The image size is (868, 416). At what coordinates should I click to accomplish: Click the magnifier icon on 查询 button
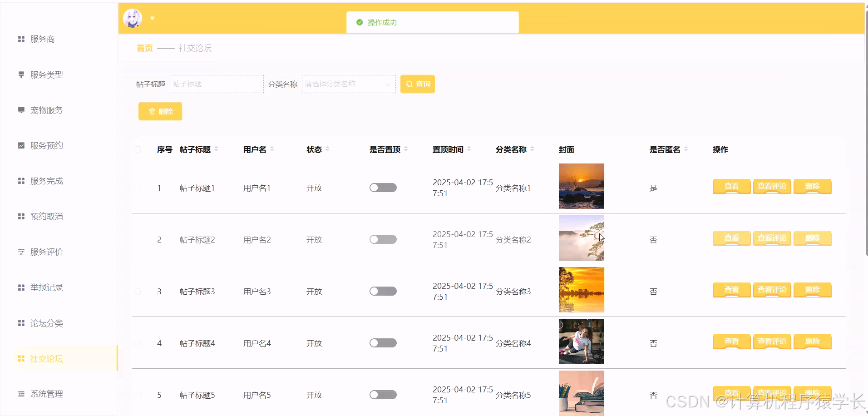409,84
